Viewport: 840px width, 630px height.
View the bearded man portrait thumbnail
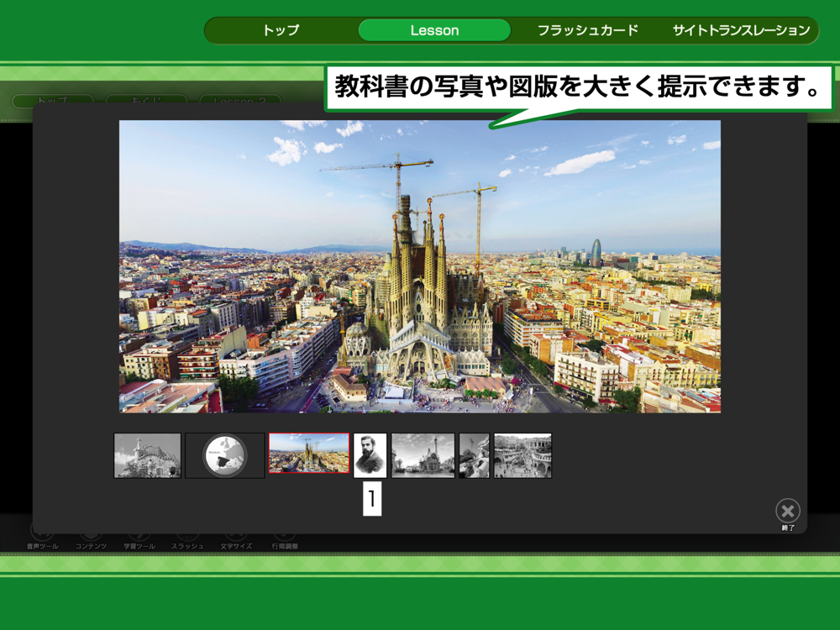pos(370,455)
